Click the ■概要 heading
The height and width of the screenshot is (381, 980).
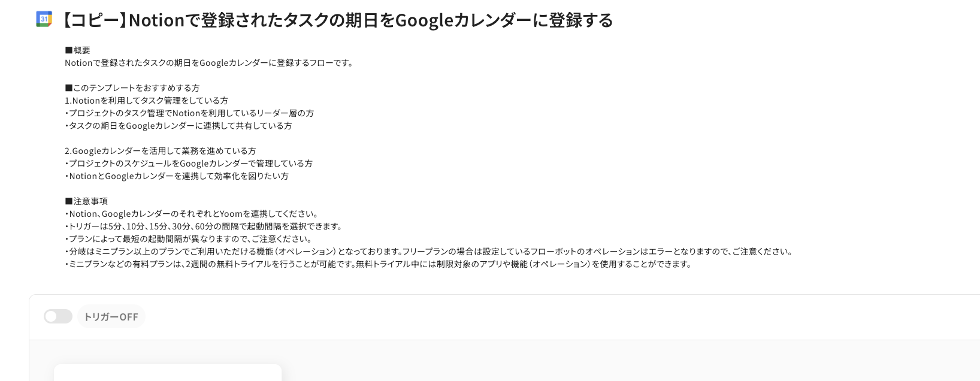pyautogui.click(x=78, y=50)
